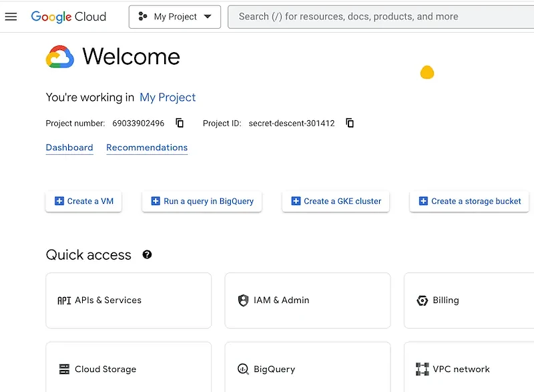The width and height of the screenshot is (534, 392).
Task: Open the My Project link
Action: pos(168,97)
